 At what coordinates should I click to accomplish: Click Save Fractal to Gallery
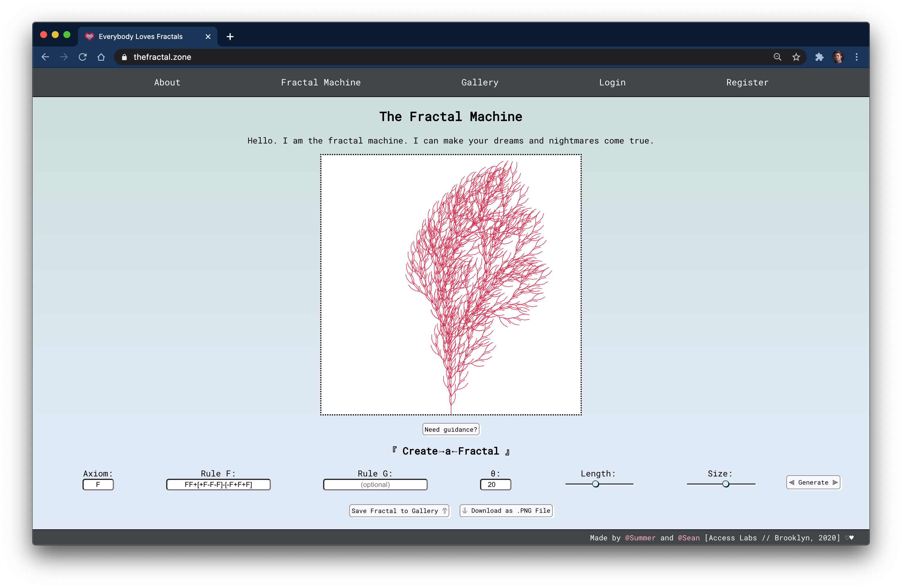tap(399, 511)
